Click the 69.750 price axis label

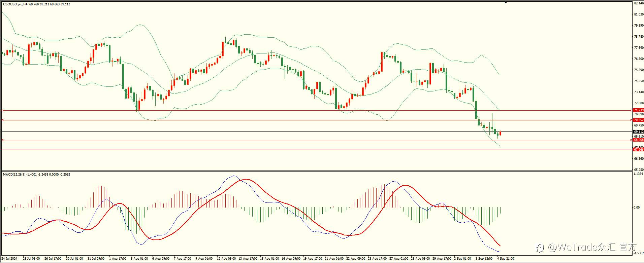tap(639, 125)
